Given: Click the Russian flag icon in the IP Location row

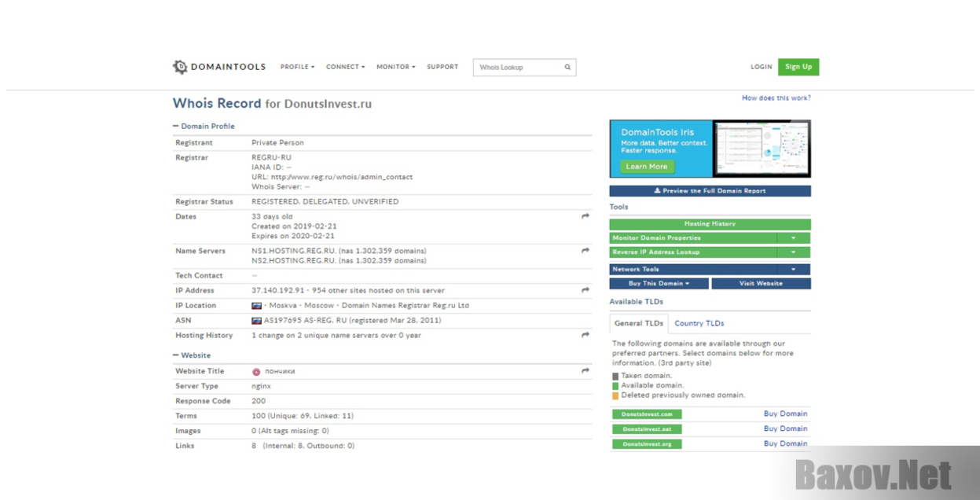Looking at the screenshot, I should pyautogui.click(x=256, y=306).
